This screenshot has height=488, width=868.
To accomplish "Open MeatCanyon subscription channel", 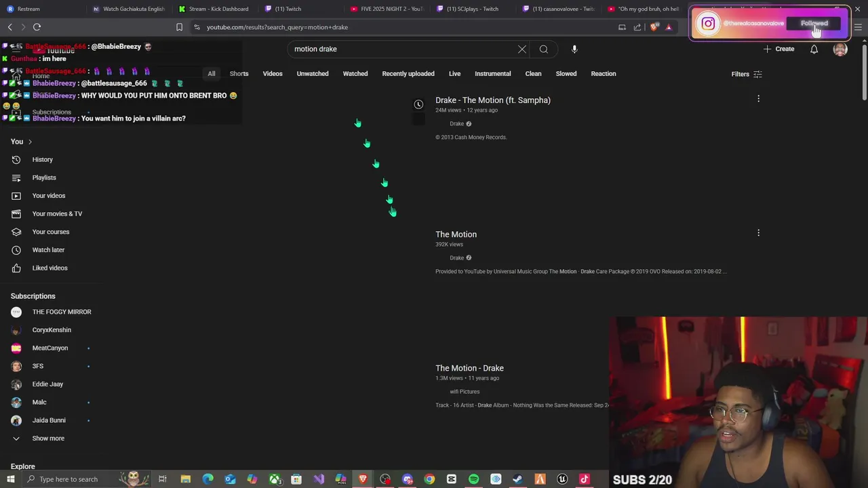I will coord(51,348).
